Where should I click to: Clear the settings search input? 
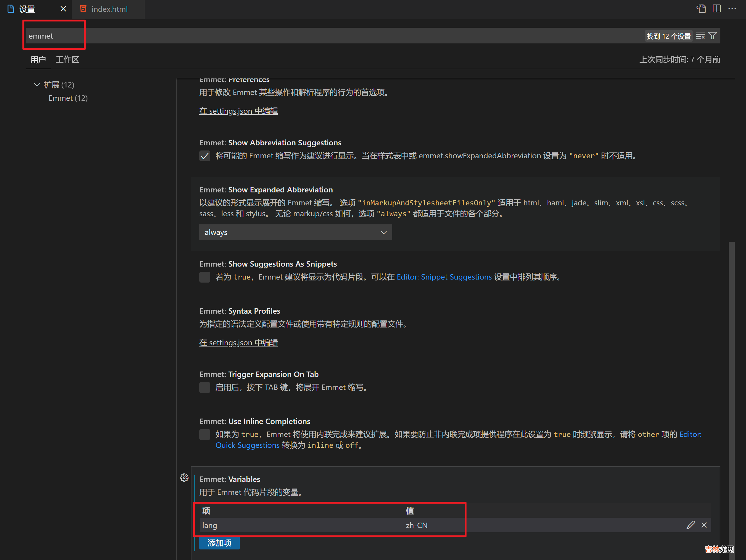[x=700, y=36]
